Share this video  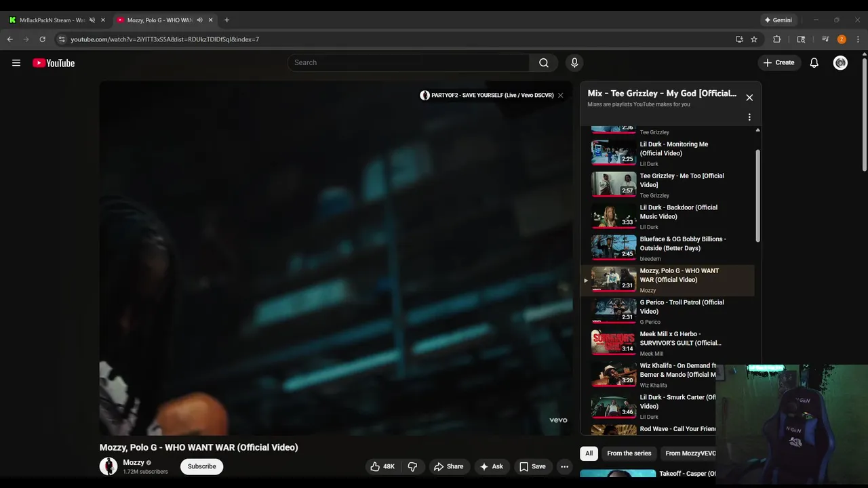click(x=449, y=466)
